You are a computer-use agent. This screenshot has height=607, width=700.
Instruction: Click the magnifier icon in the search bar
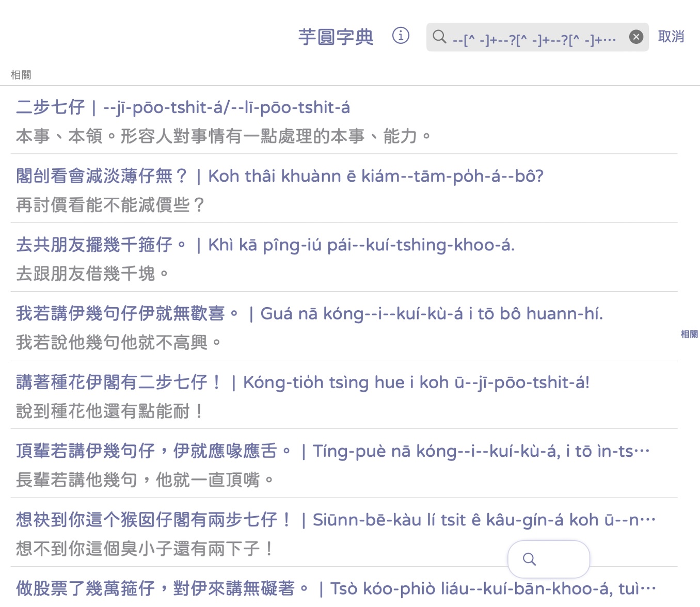click(439, 37)
